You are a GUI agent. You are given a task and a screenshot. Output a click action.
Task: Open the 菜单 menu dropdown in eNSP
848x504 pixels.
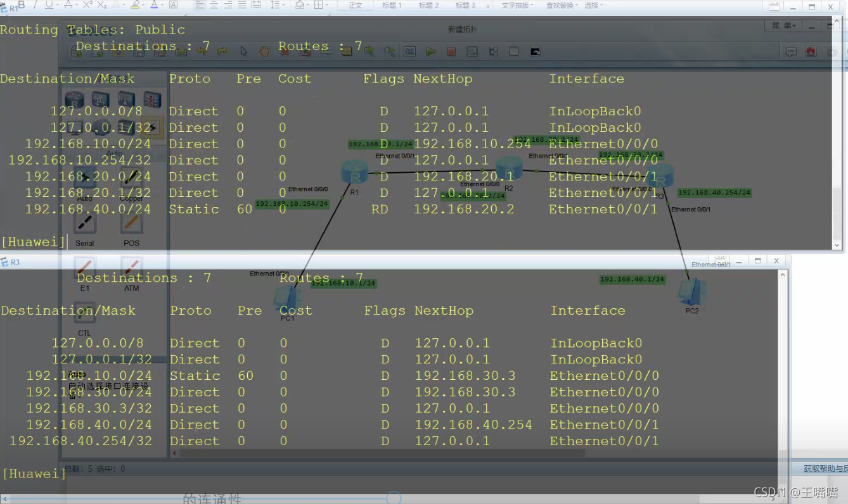coord(785,26)
